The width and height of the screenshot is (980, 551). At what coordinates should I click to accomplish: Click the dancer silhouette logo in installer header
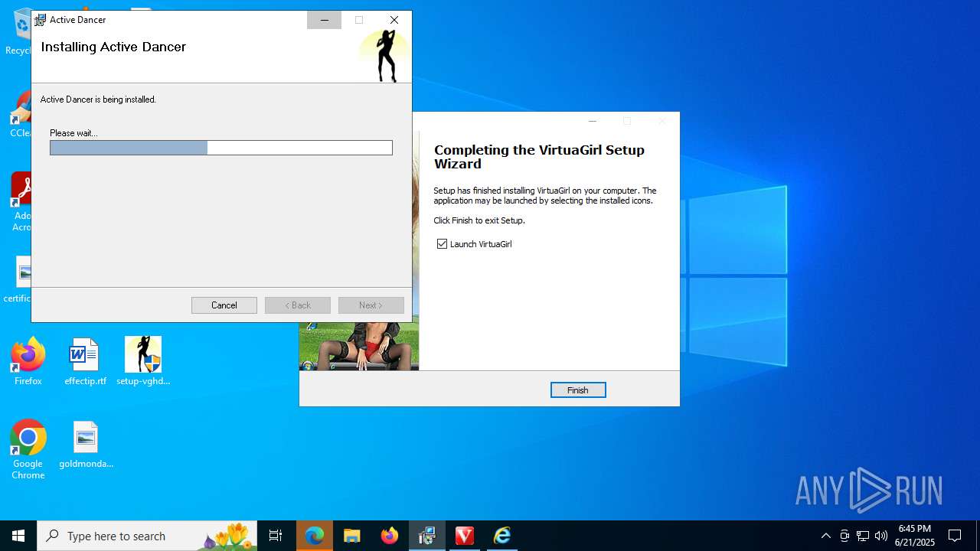385,55
